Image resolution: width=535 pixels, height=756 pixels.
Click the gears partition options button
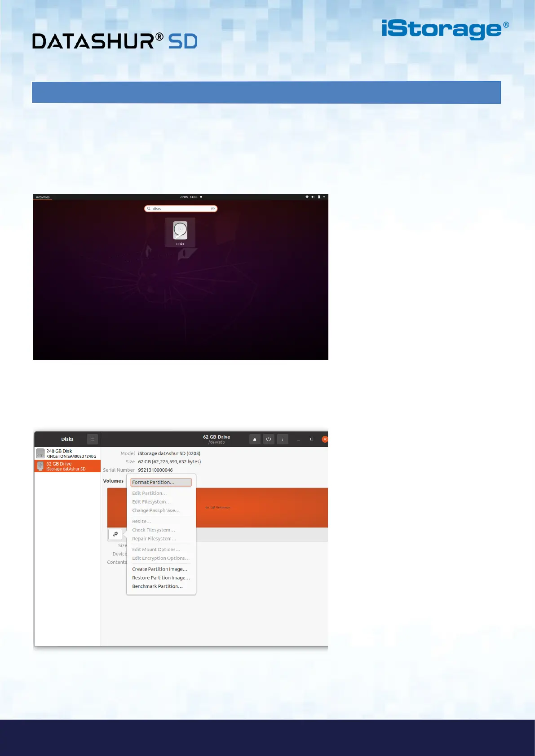(115, 534)
